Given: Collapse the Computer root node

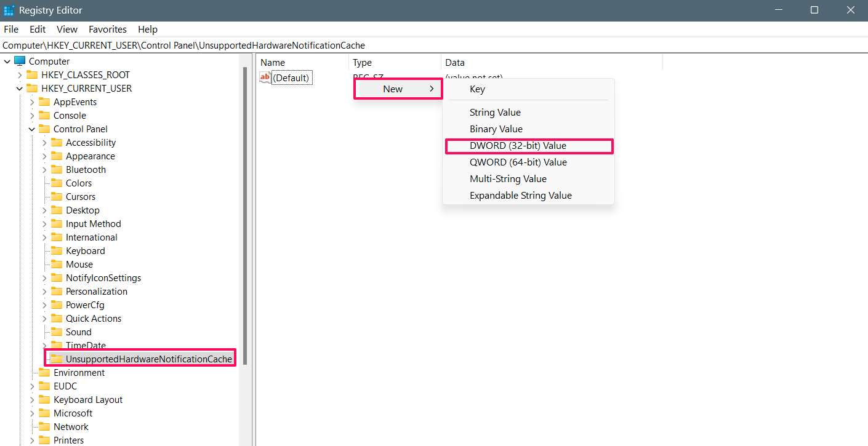Looking at the screenshot, I should (x=7, y=62).
